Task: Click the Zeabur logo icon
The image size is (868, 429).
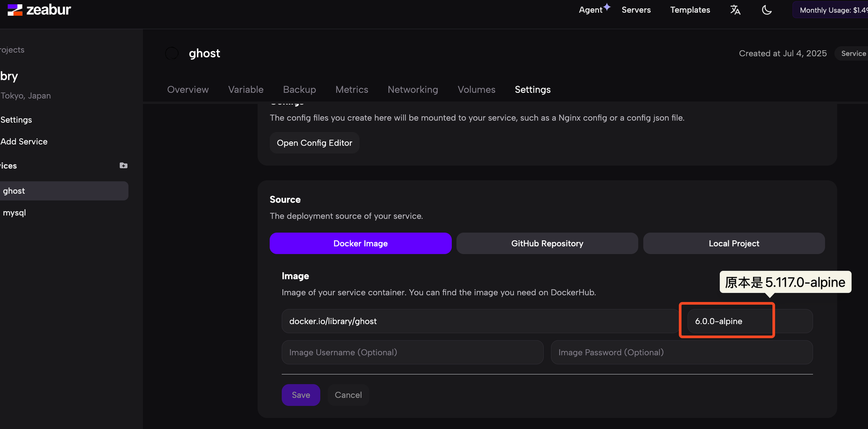Action: pos(15,10)
